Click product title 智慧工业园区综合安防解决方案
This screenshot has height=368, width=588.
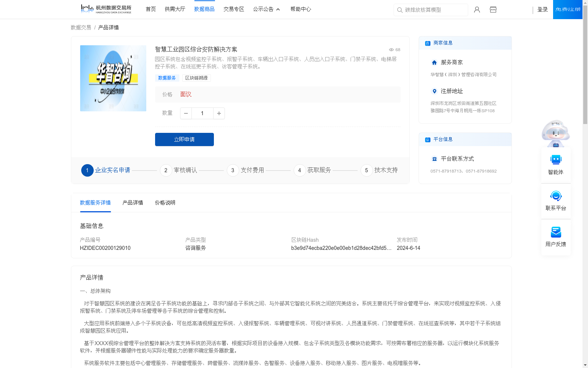[196, 50]
